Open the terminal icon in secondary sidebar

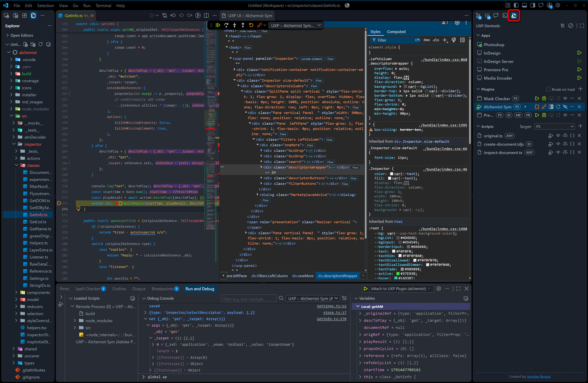[x=505, y=16]
